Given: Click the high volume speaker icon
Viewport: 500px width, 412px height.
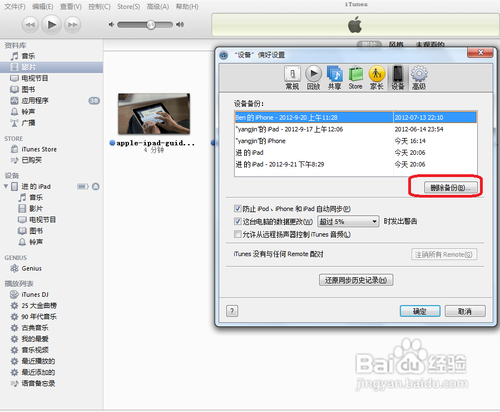Looking at the screenshot, I should coord(180,24).
